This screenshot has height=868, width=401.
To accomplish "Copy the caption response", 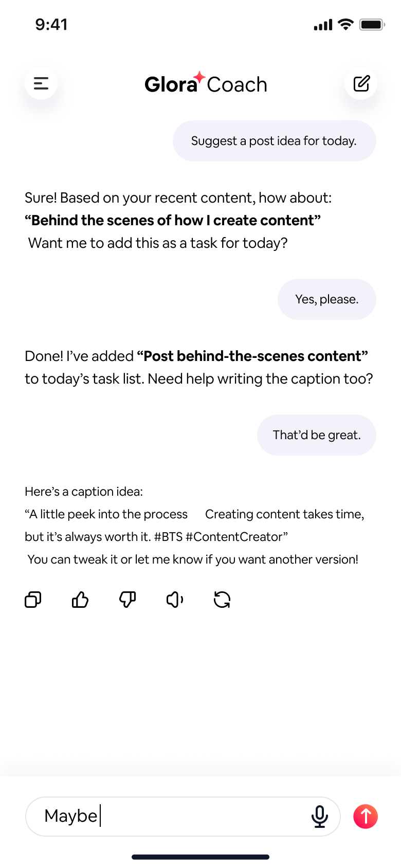I will [33, 600].
